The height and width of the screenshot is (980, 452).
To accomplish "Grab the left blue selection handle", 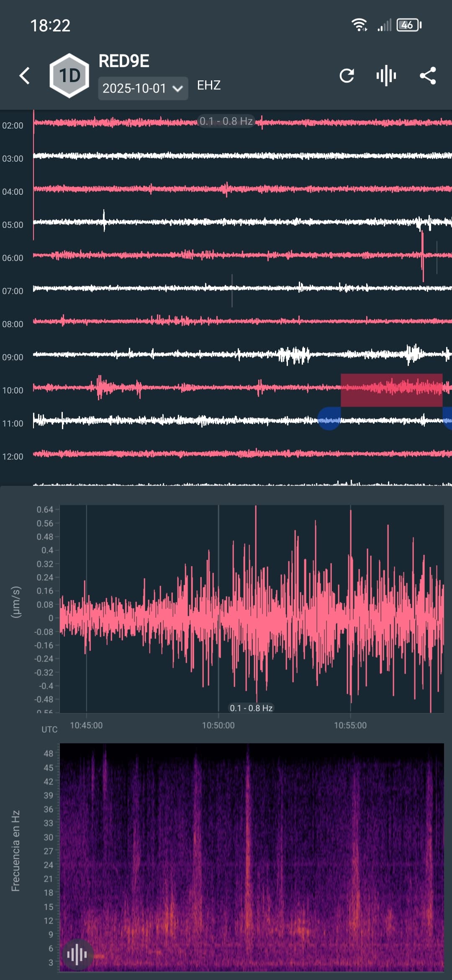I will click(x=329, y=419).
